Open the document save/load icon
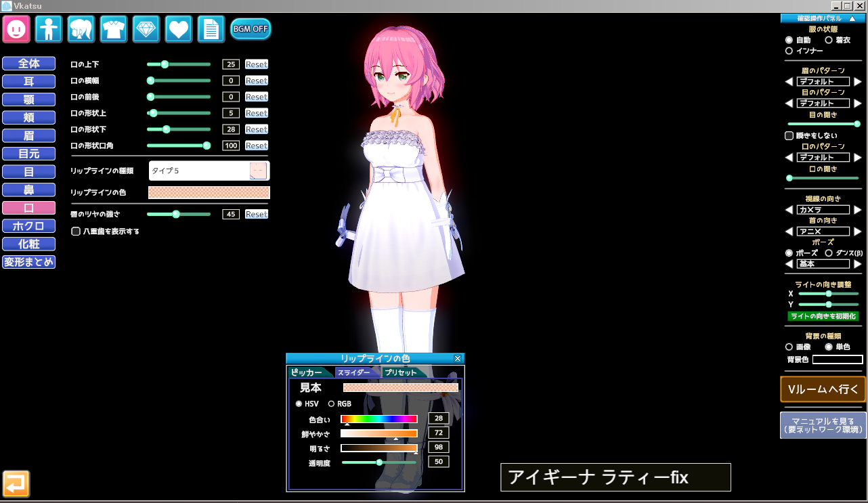The image size is (868, 503). click(211, 29)
